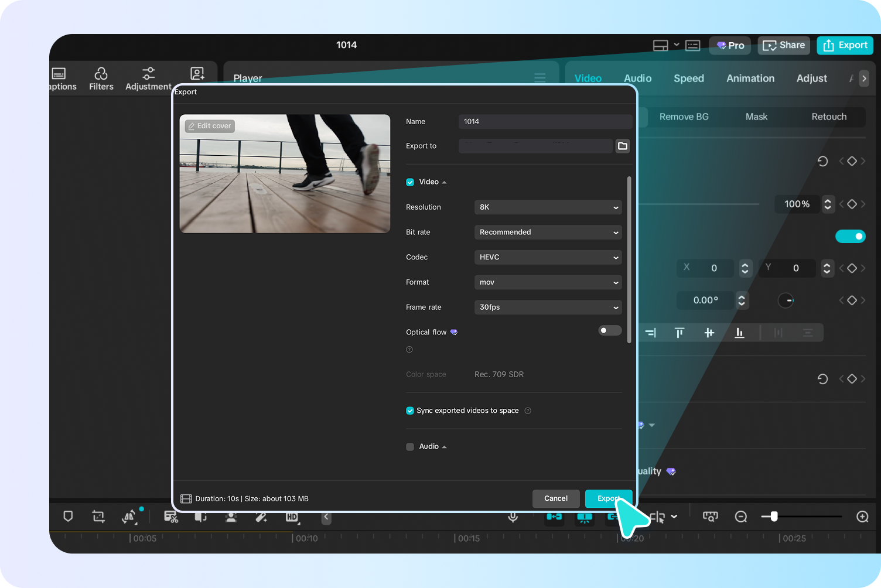Open the Filters panel

(x=101, y=78)
